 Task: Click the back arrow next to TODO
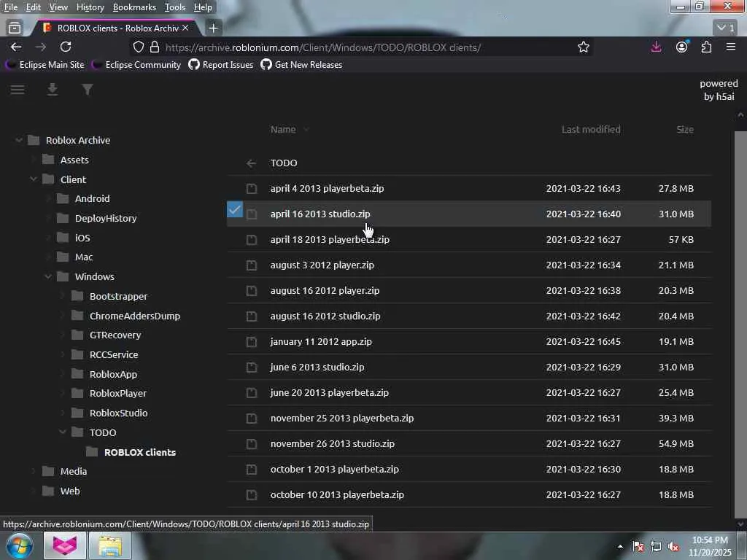251,163
